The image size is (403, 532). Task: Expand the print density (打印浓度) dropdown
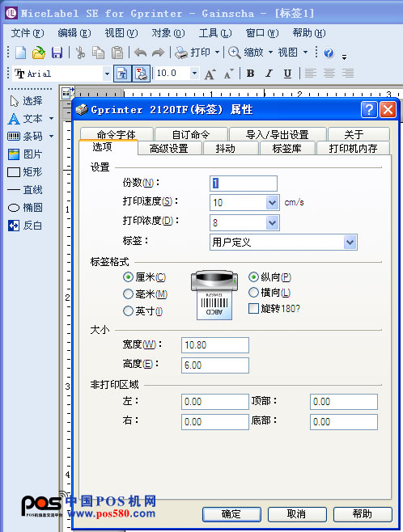[x=272, y=223]
